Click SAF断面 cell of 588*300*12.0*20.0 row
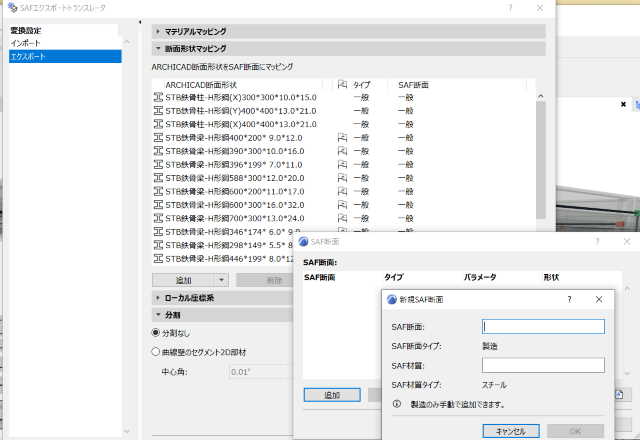 [x=406, y=178]
